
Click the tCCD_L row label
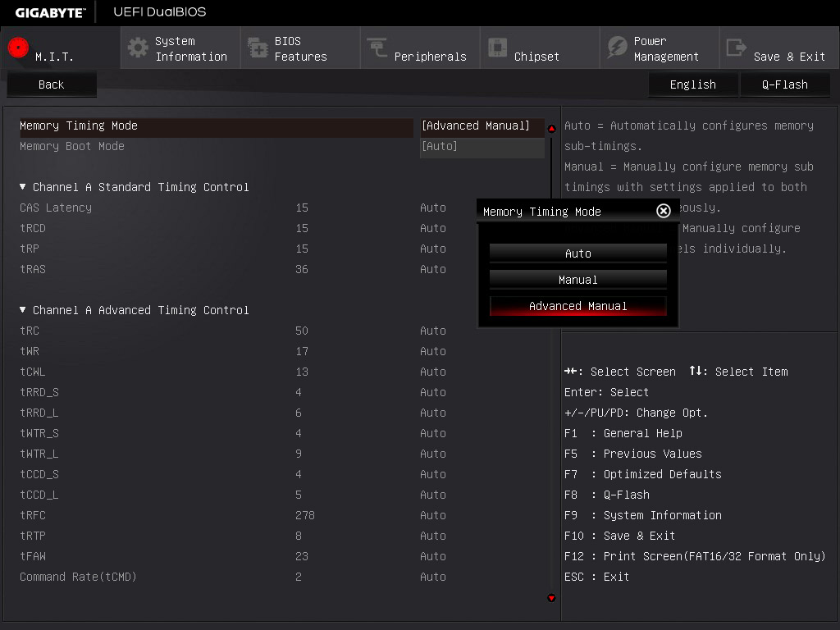point(39,495)
